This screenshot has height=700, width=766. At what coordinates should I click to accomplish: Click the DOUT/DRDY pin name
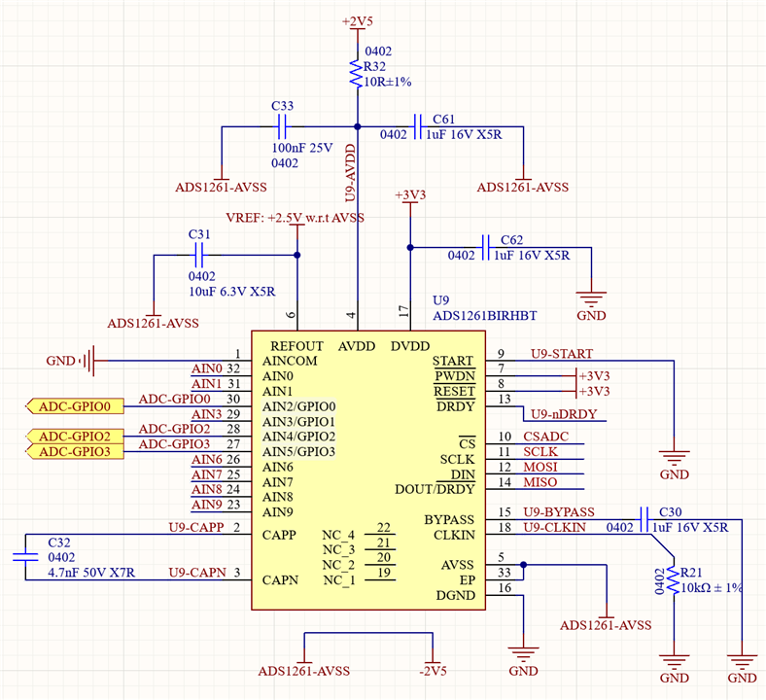pyautogui.click(x=435, y=489)
